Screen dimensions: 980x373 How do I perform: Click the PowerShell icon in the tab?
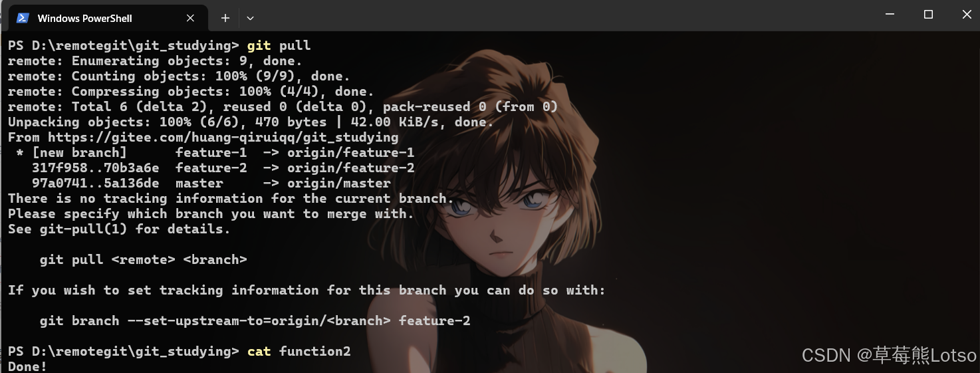tap(23, 18)
